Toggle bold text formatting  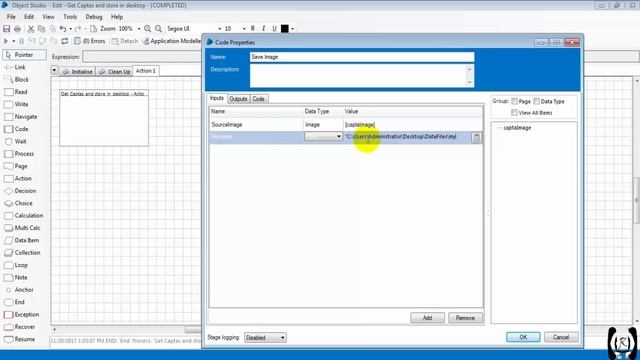coord(253,29)
